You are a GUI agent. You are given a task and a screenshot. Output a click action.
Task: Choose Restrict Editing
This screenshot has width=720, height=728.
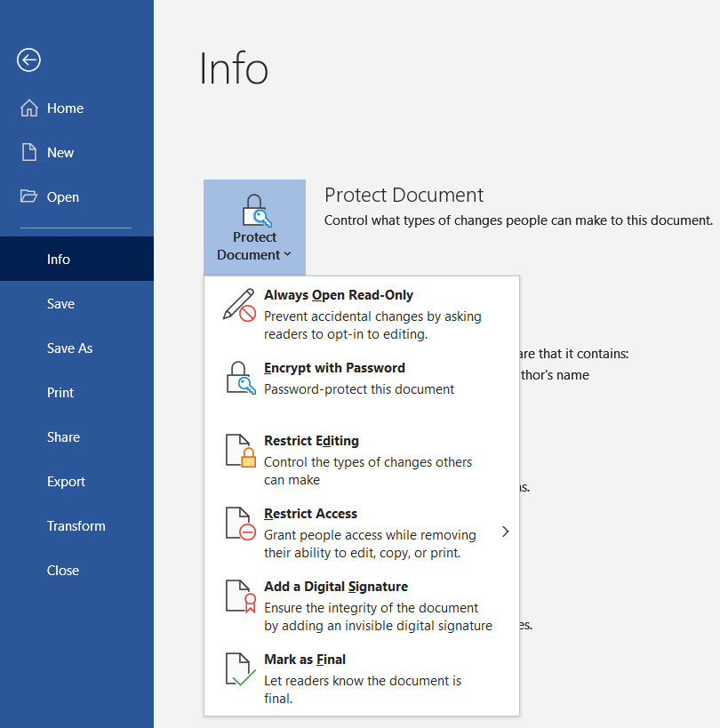362,460
